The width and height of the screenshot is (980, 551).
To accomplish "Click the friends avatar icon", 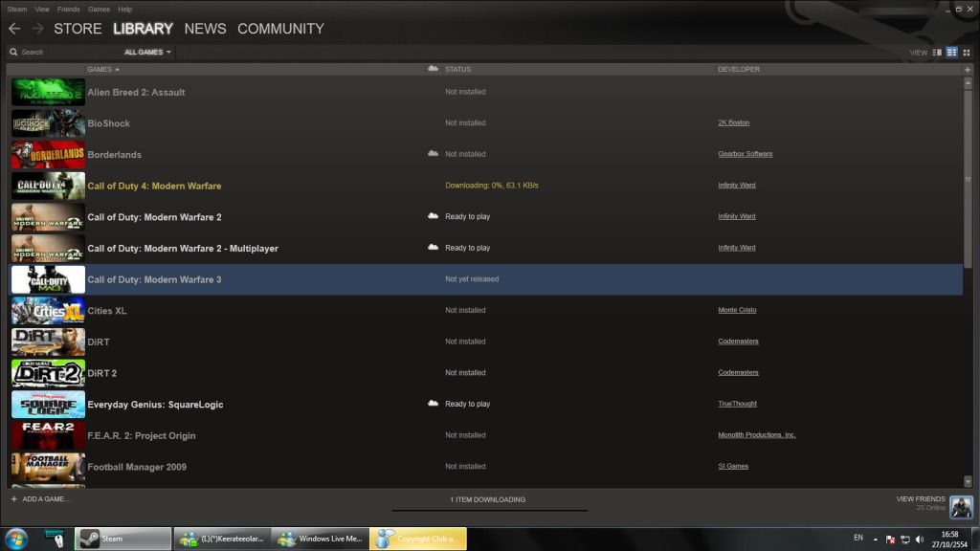I will (x=961, y=506).
